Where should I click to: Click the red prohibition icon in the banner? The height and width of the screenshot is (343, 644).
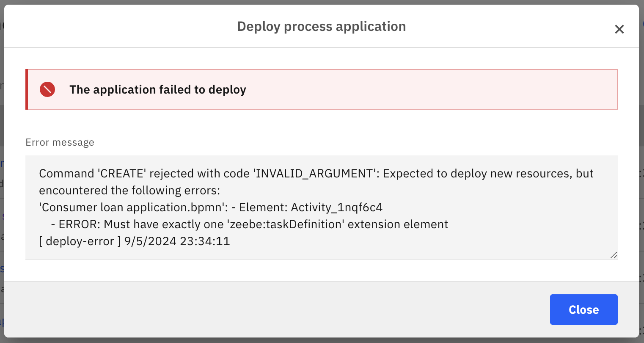pyautogui.click(x=47, y=89)
